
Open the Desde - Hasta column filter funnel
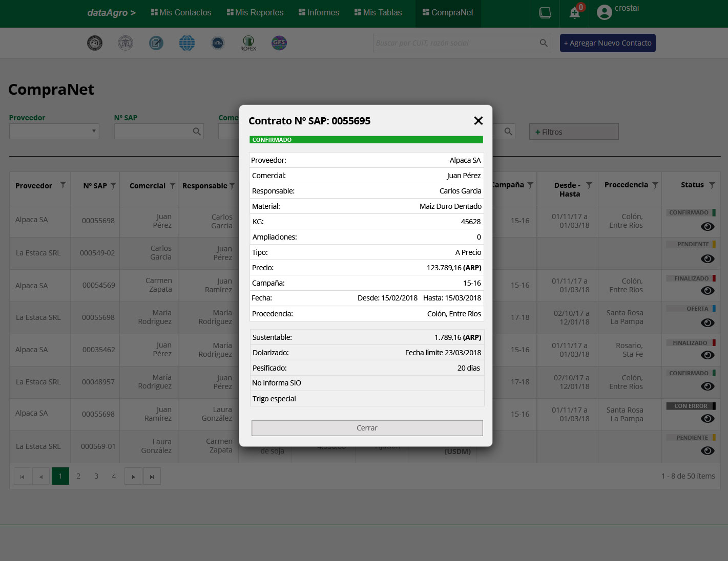point(589,185)
